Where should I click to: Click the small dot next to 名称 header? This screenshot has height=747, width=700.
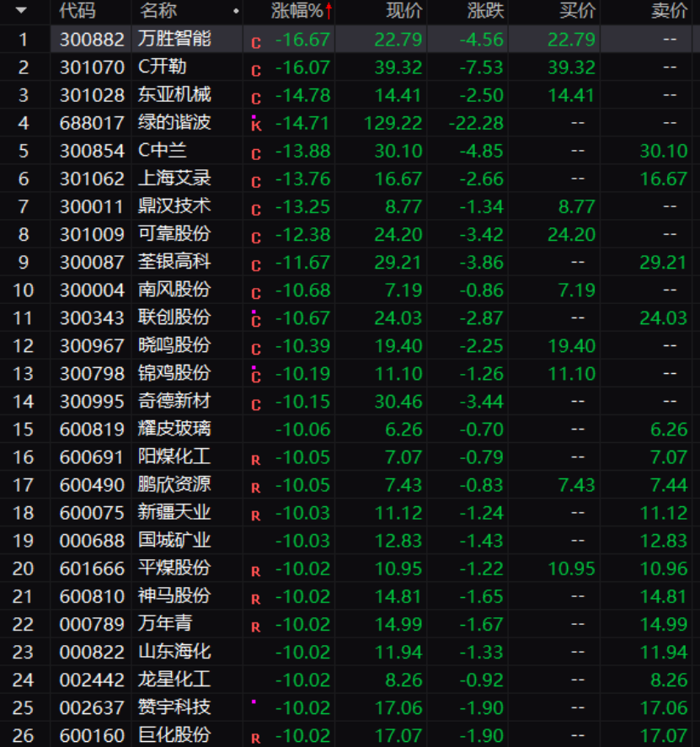[x=235, y=12]
